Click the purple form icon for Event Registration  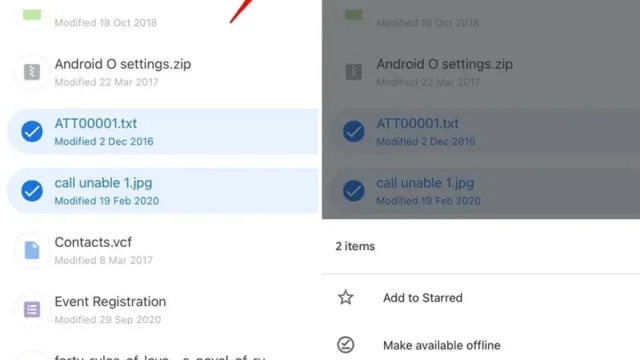pyautogui.click(x=32, y=309)
